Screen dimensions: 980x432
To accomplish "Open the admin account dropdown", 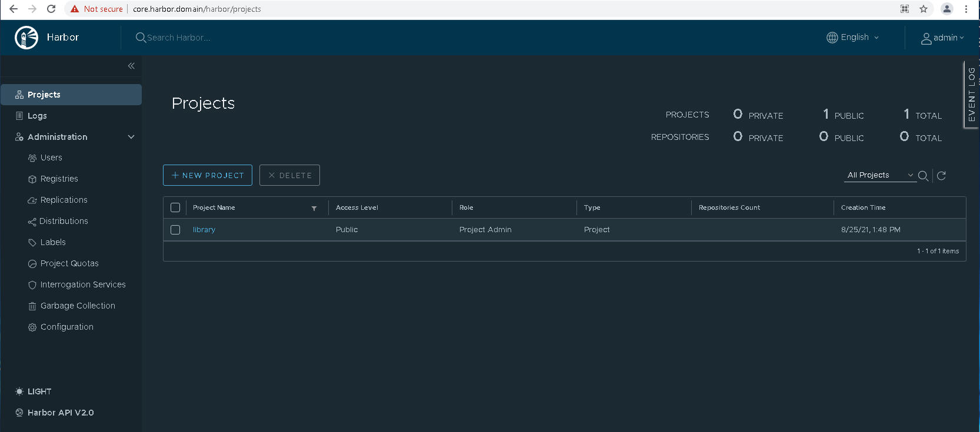I will click(942, 38).
